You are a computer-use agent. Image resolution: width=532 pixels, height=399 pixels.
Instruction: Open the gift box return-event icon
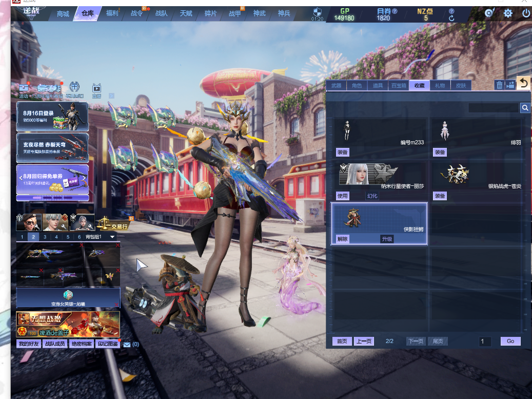[74, 90]
